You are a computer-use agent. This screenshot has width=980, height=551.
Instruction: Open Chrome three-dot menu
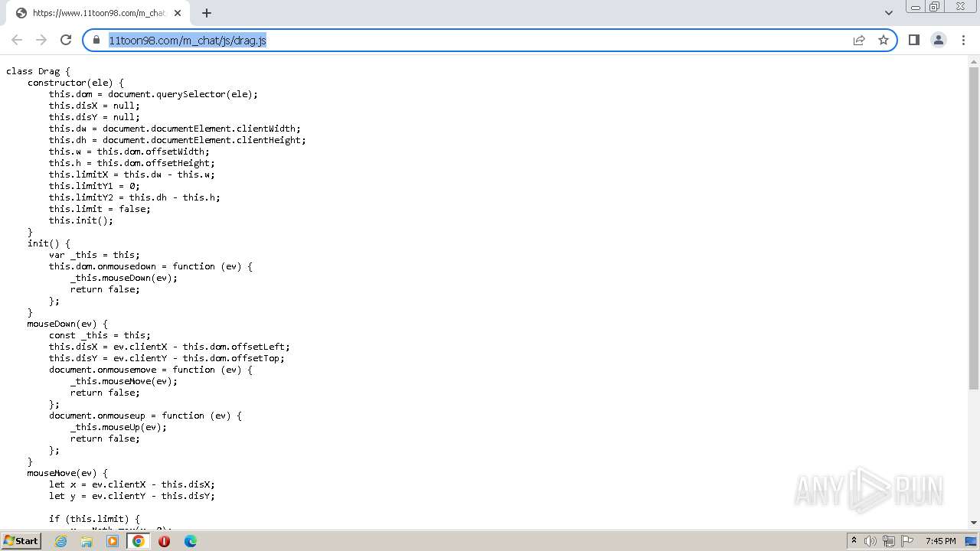click(963, 40)
